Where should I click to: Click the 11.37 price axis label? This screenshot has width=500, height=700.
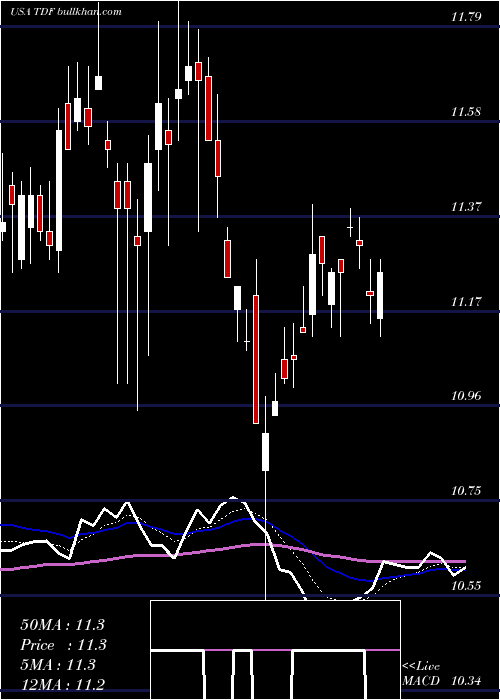point(466,207)
